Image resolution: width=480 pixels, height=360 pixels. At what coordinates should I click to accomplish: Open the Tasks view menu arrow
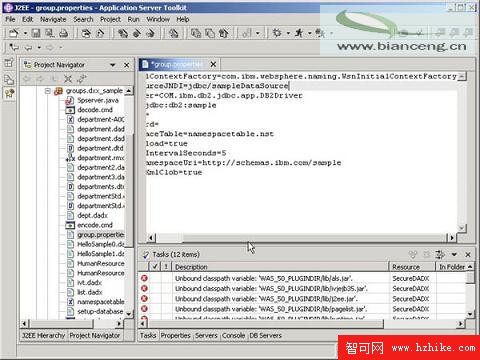(454, 255)
